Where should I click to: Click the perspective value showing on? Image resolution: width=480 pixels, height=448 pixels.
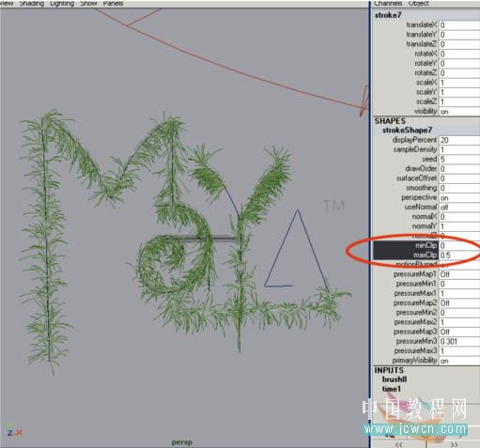[x=459, y=197]
